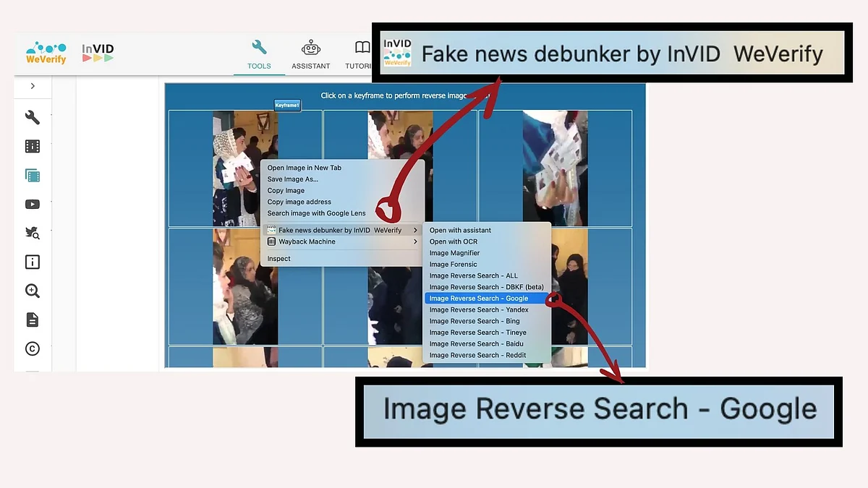Select Image Reverse Search - Tineye
This screenshot has height=488, width=868.
[x=477, y=333]
